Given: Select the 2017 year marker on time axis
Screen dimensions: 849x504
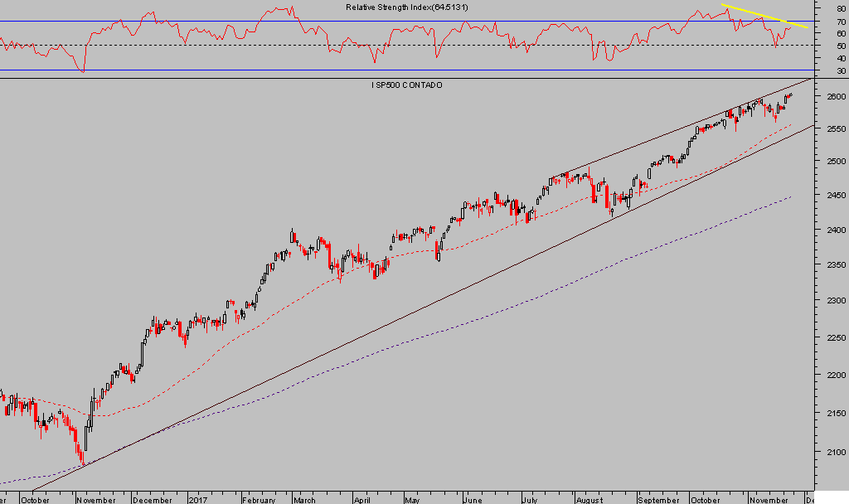Looking at the screenshot, I should pos(197,500).
